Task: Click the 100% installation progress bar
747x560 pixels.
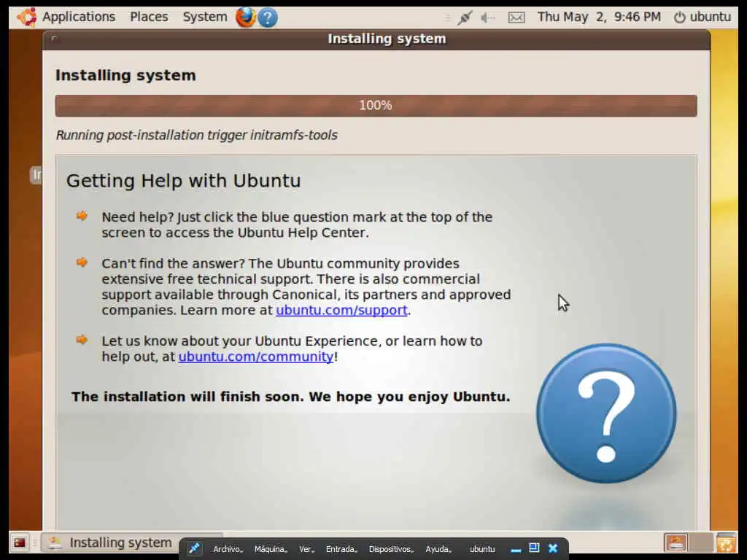Action: [x=376, y=105]
